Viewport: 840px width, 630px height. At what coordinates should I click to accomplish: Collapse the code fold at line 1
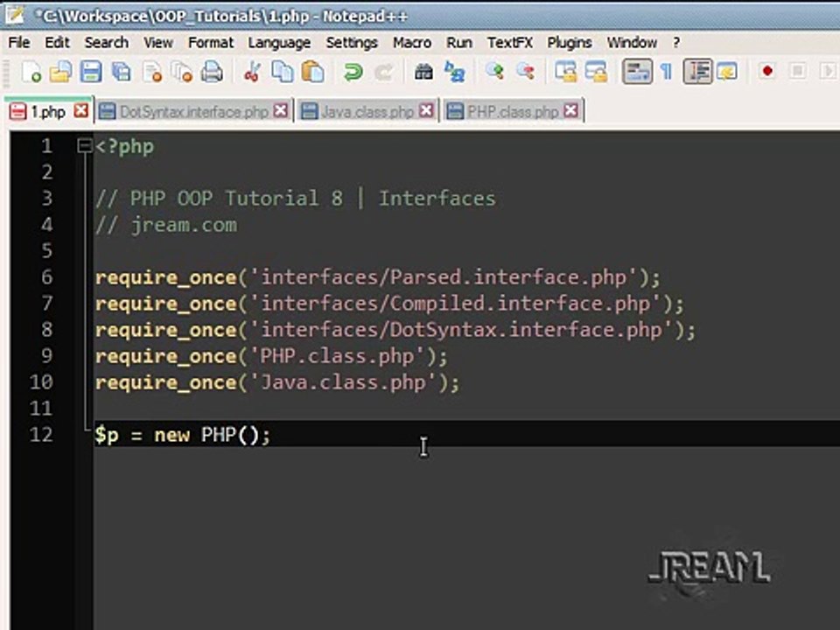point(84,146)
